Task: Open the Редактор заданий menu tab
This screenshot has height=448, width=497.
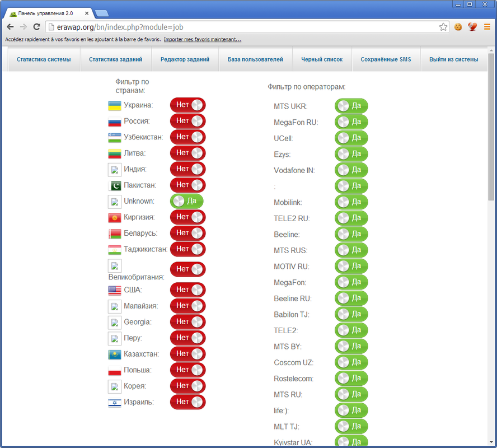Action: tap(185, 59)
